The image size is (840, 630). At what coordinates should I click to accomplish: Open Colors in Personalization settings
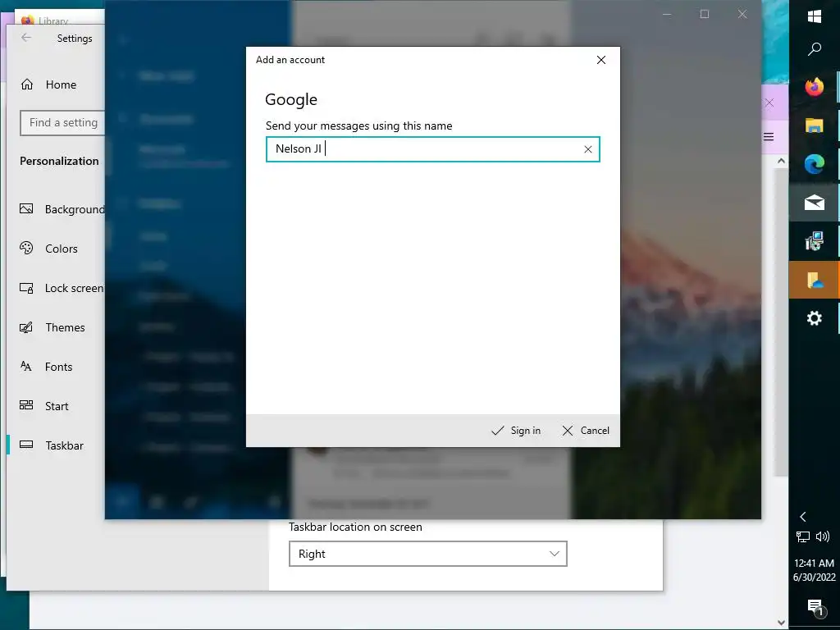[48, 249]
